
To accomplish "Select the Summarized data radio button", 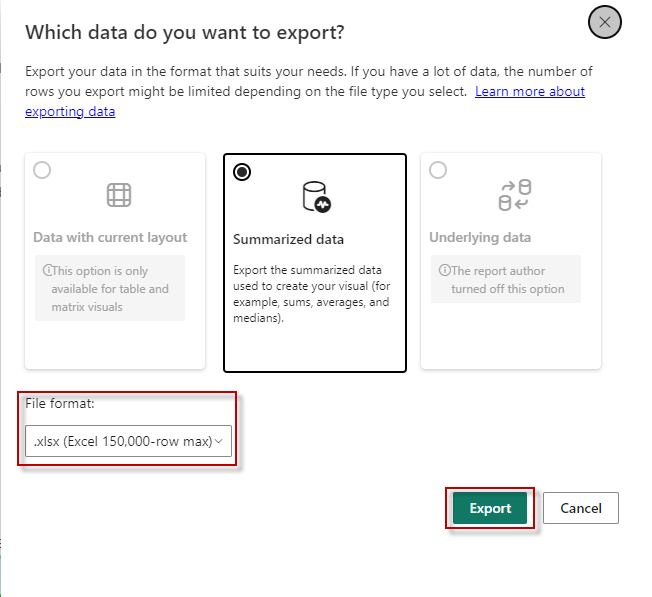I will 242,172.
